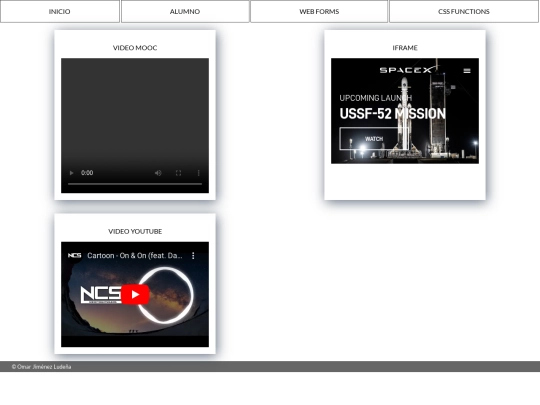The height and width of the screenshot is (405, 540).
Task: Click the WATCH button in SpaceX iframe
Action: tap(374, 139)
